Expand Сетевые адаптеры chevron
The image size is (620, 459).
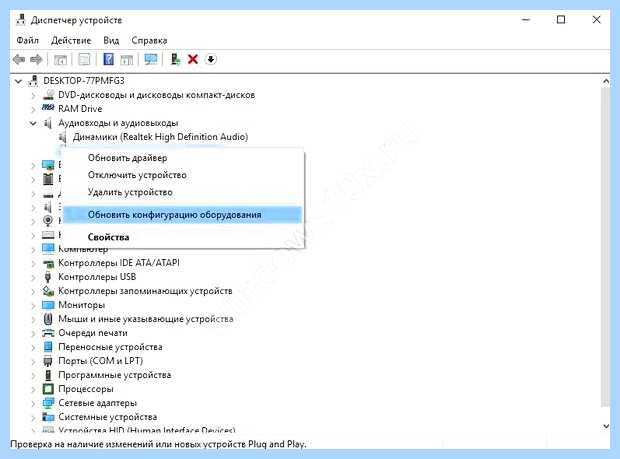coord(34,404)
